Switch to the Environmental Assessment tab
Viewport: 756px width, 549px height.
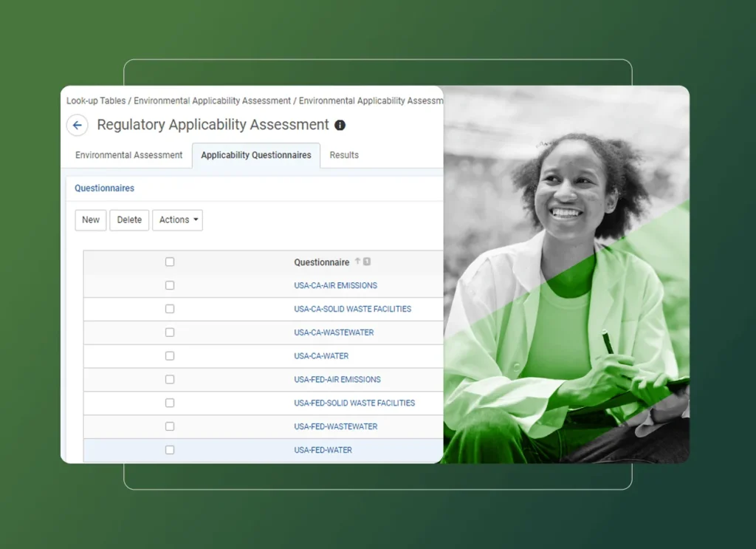tap(128, 155)
